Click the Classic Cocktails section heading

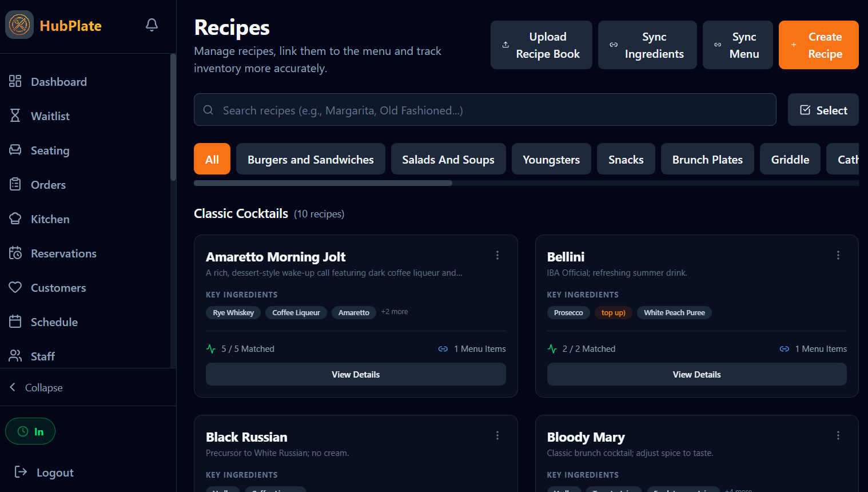[241, 213]
